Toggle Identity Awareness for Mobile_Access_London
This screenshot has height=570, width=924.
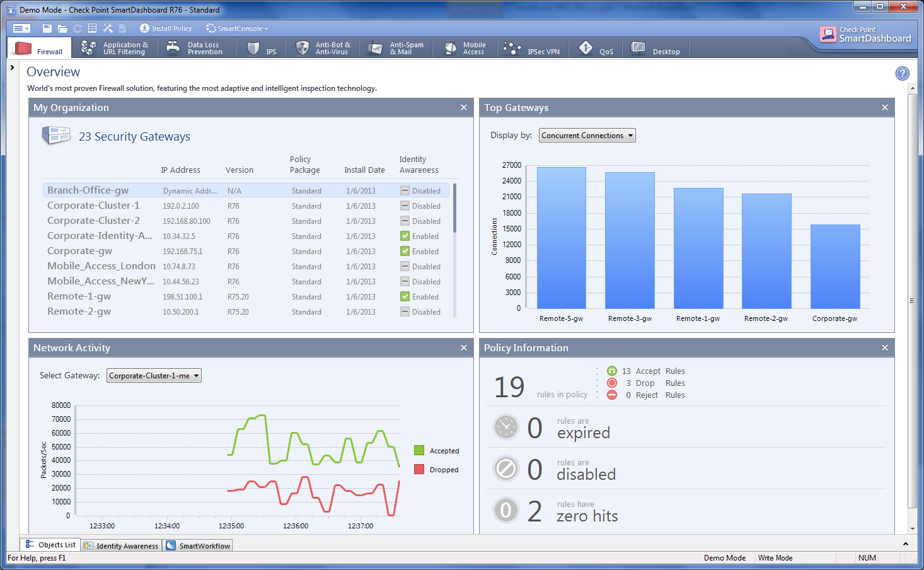coord(405,266)
